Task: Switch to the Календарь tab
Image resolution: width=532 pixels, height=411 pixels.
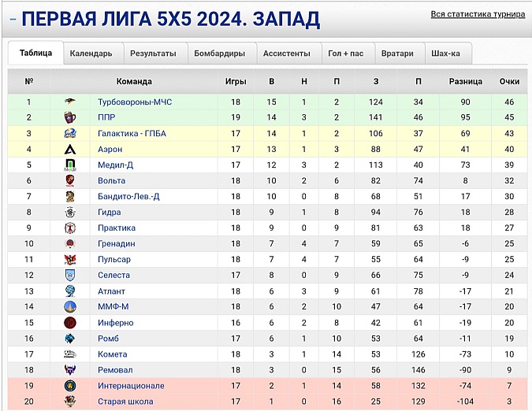Action: click(91, 54)
